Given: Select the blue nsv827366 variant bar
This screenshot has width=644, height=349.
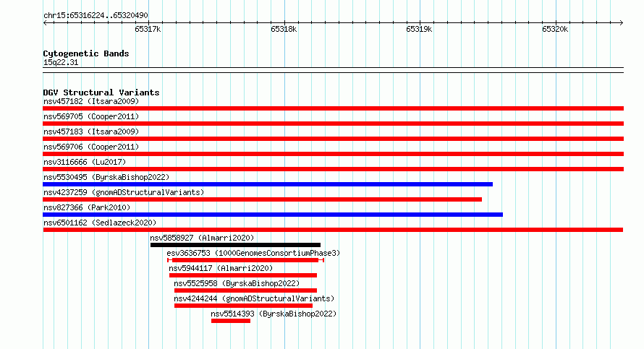Looking at the screenshot, I should 273,215.
